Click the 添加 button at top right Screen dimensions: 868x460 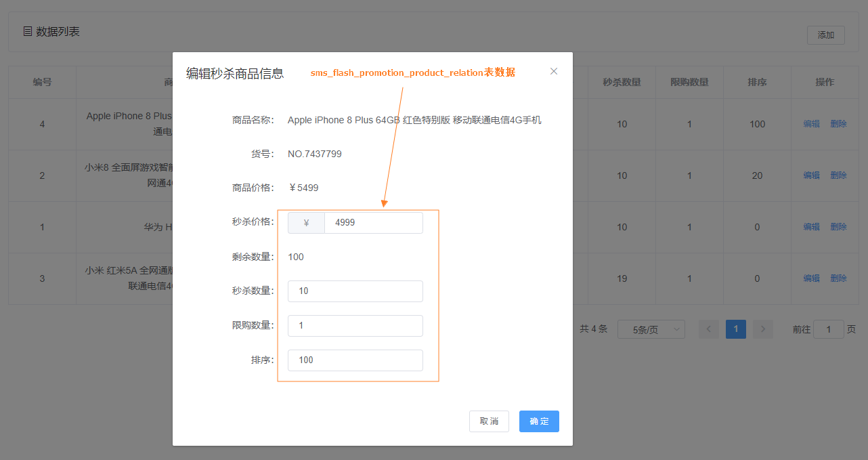pyautogui.click(x=825, y=35)
